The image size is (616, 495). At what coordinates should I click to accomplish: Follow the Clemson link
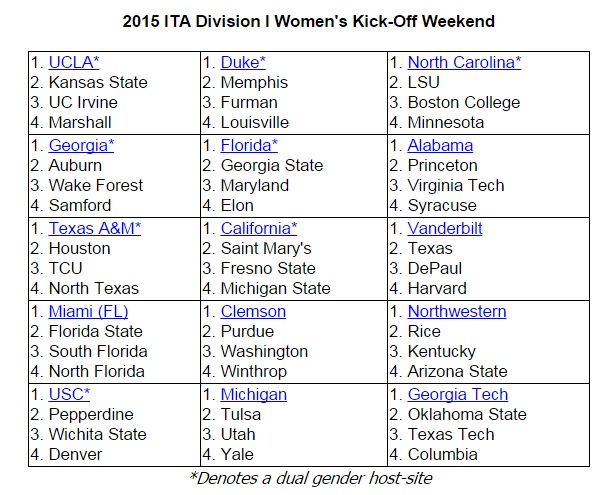[x=253, y=312]
